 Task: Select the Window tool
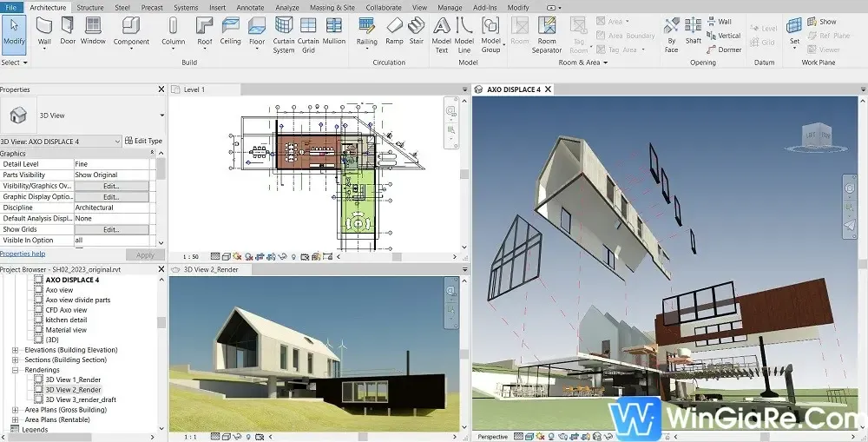pos(93,30)
